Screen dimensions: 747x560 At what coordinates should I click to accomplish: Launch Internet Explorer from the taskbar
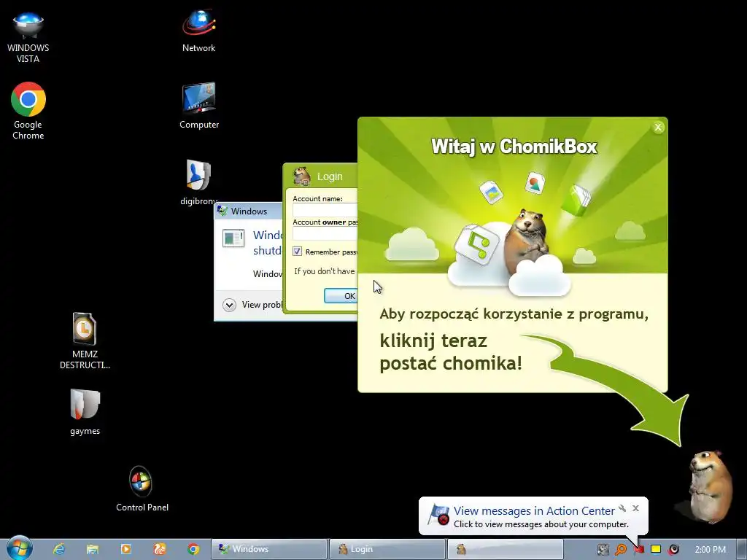pos(59,549)
